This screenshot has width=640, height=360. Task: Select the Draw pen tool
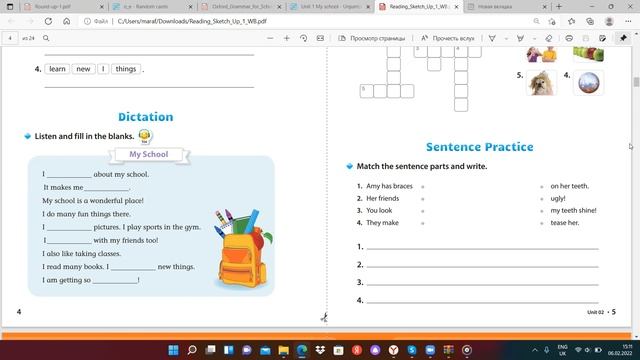click(x=492, y=38)
